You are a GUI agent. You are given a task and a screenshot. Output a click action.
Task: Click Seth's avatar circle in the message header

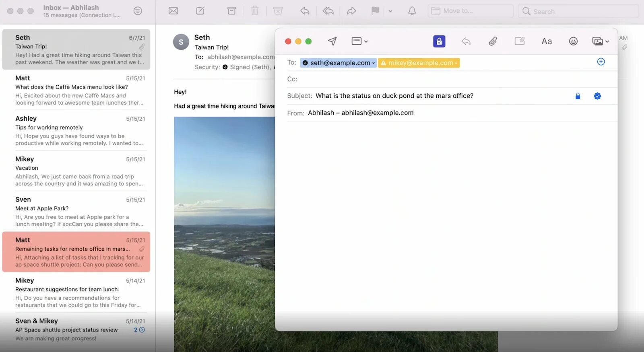(181, 42)
